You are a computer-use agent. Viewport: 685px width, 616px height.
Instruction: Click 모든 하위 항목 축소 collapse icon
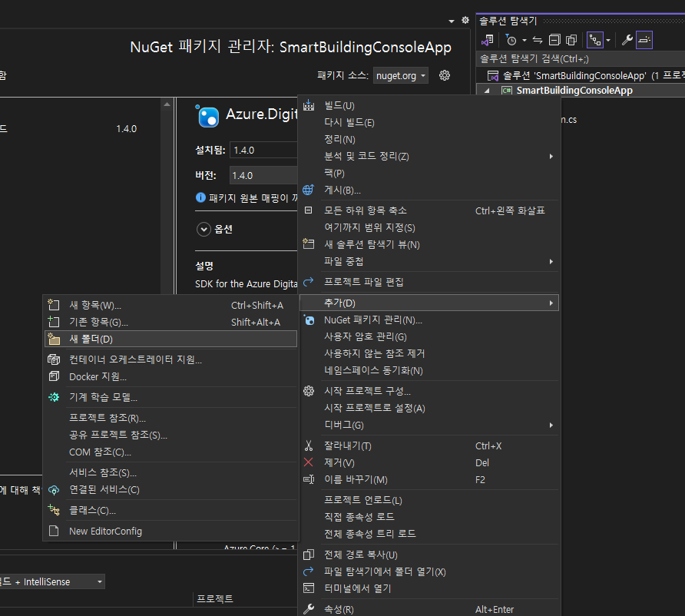(309, 210)
